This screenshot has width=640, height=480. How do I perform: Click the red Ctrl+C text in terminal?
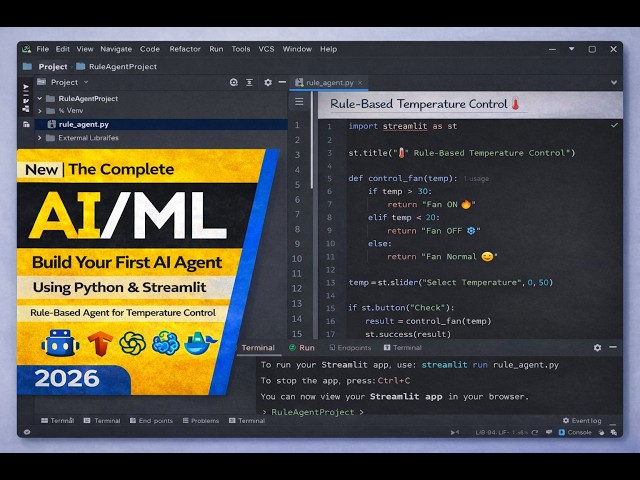point(393,381)
